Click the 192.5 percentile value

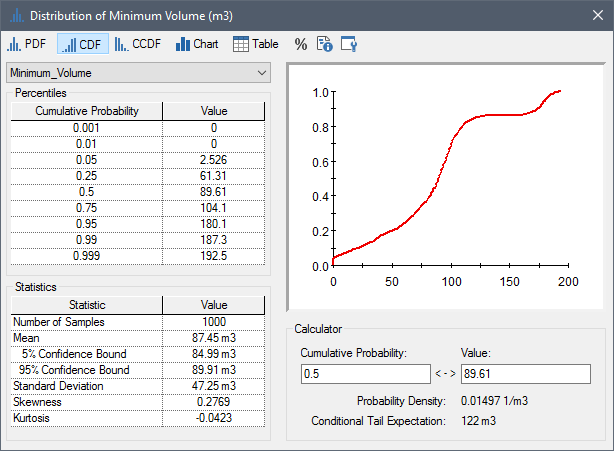point(214,256)
